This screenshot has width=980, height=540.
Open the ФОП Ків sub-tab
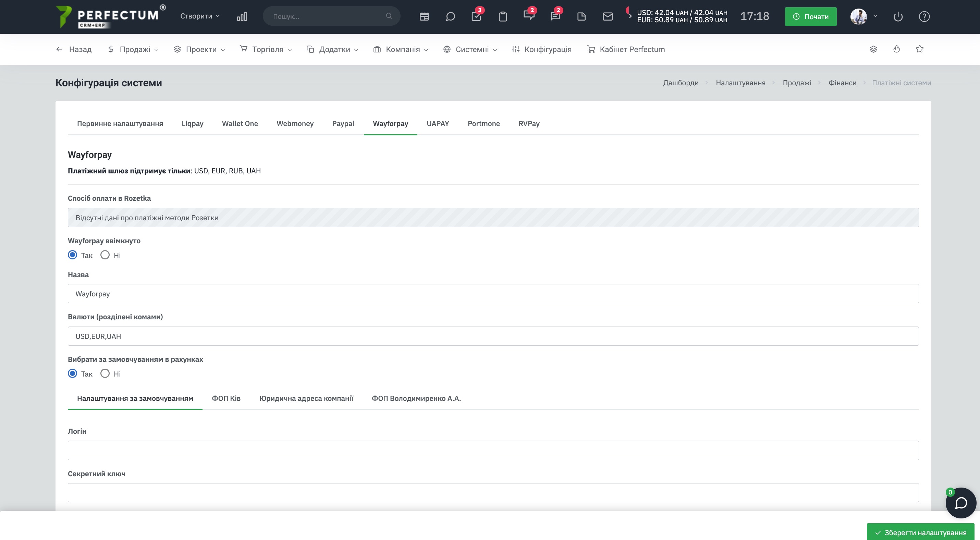pyautogui.click(x=226, y=398)
